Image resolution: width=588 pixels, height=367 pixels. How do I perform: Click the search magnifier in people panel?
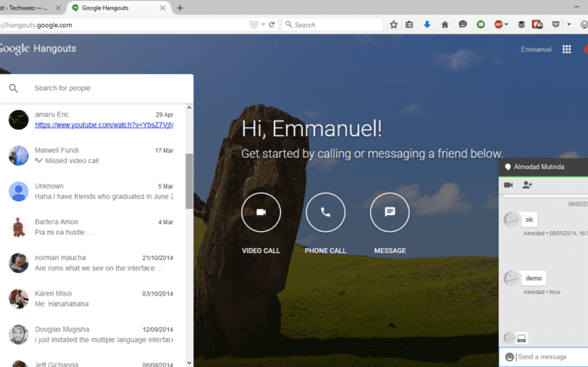coord(14,88)
